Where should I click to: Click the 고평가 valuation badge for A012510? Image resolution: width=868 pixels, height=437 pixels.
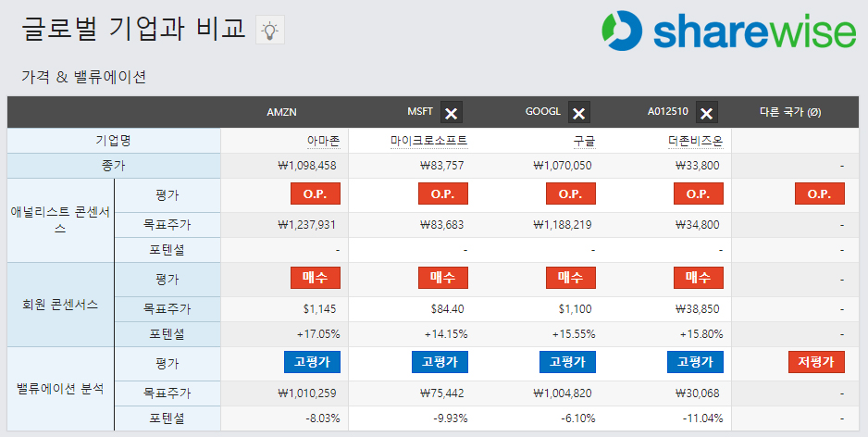695,362
